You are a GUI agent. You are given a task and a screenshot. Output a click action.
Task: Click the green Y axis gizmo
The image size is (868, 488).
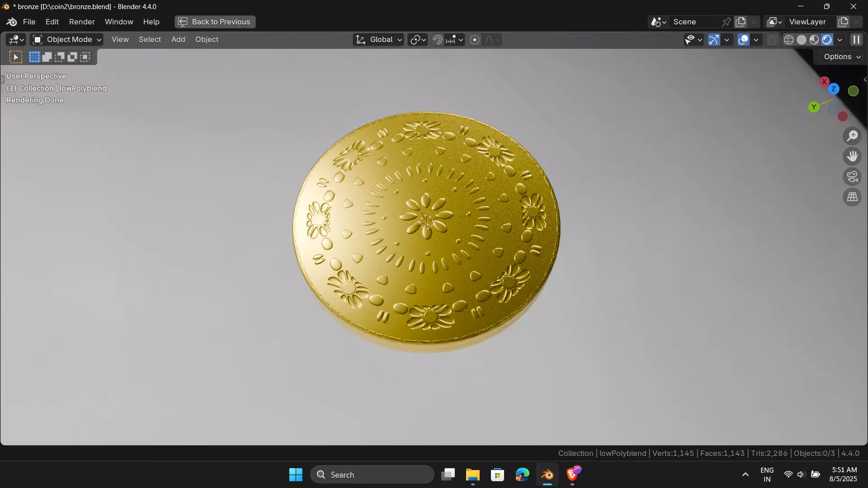click(x=814, y=107)
